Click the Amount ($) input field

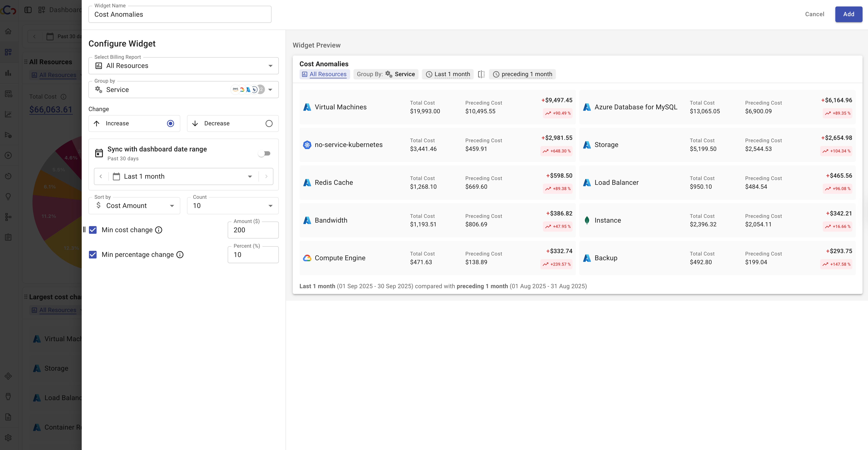coord(253,230)
